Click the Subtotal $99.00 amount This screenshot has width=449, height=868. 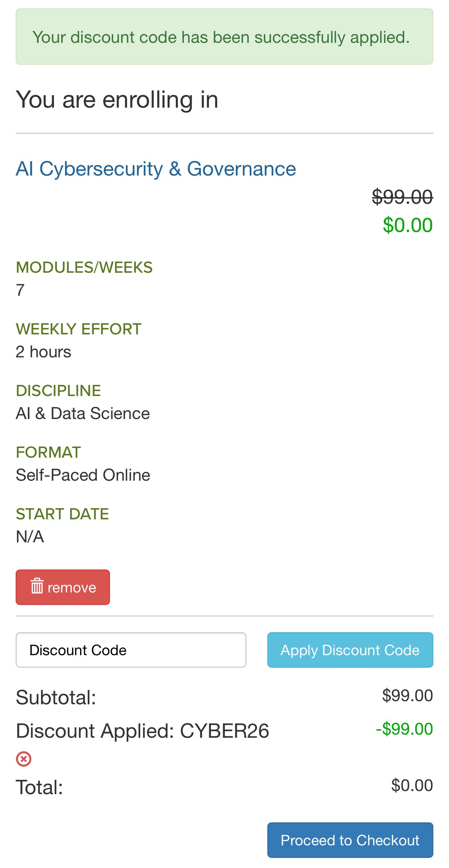point(408,696)
